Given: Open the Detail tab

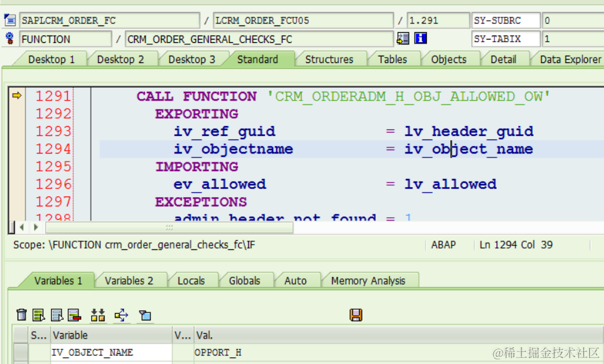Looking at the screenshot, I should pos(503,59).
